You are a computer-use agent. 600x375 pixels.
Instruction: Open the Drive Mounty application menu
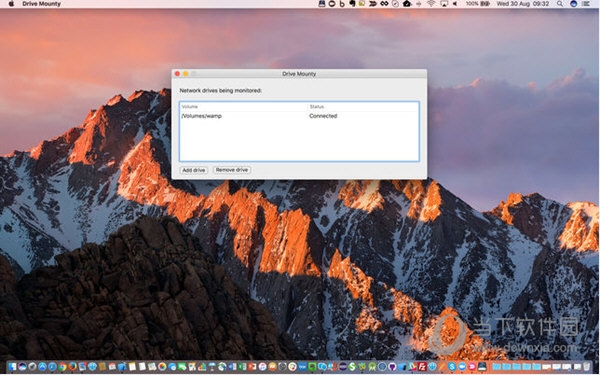(x=41, y=4)
